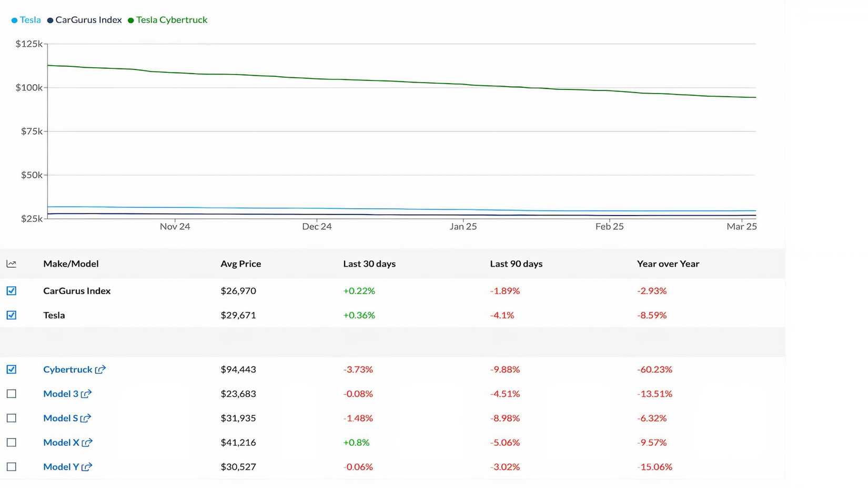
Task: Click the Mar 25 axis label
Action: [742, 227]
